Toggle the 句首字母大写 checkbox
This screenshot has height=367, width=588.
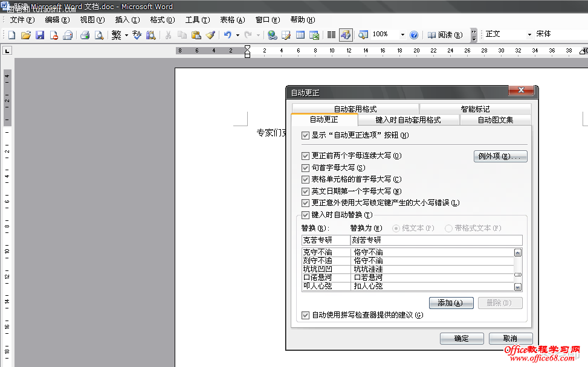click(x=305, y=167)
